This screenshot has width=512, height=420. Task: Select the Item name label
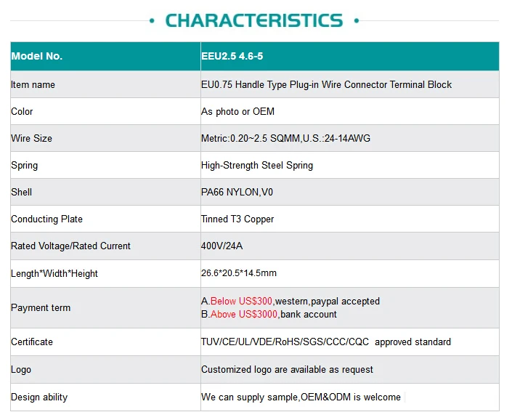(x=33, y=84)
